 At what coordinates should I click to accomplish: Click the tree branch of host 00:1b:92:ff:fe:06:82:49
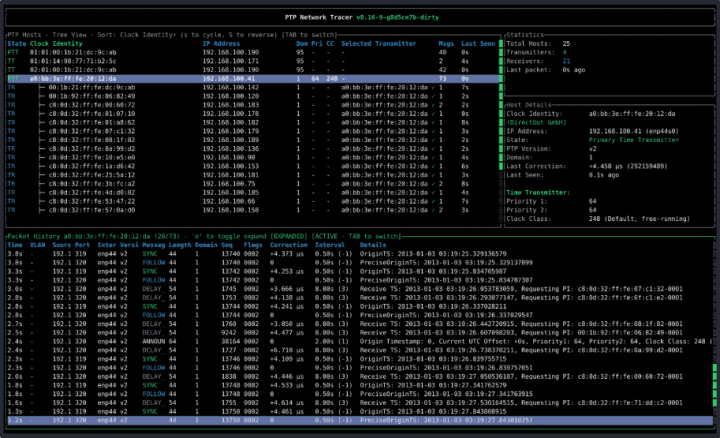(42, 95)
